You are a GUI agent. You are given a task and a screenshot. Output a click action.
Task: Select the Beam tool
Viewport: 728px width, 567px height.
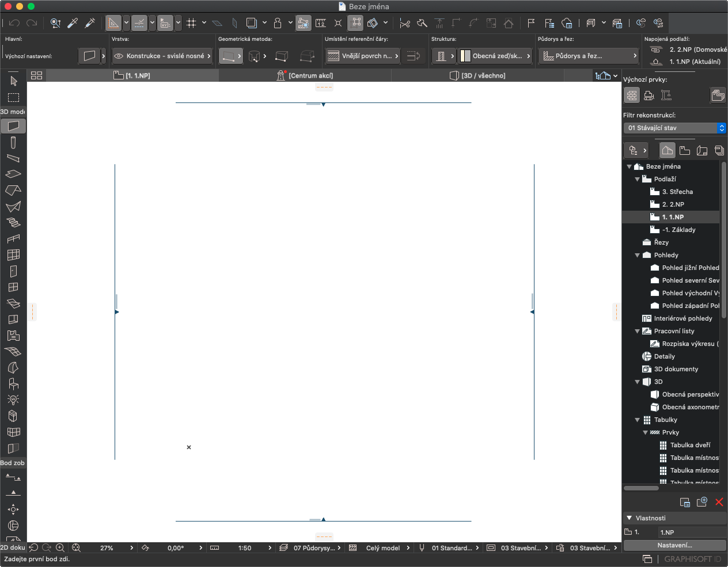[13, 158]
